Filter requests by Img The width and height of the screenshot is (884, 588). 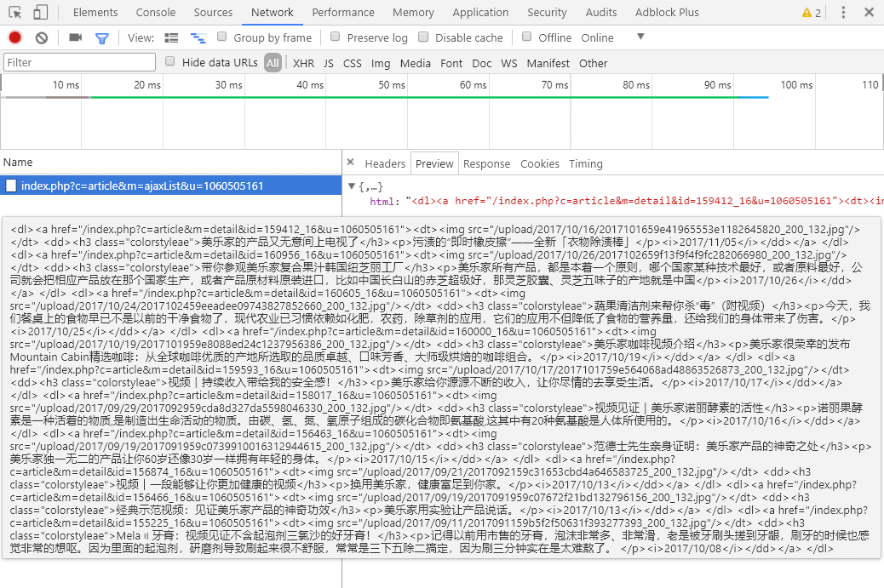[x=381, y=63]
